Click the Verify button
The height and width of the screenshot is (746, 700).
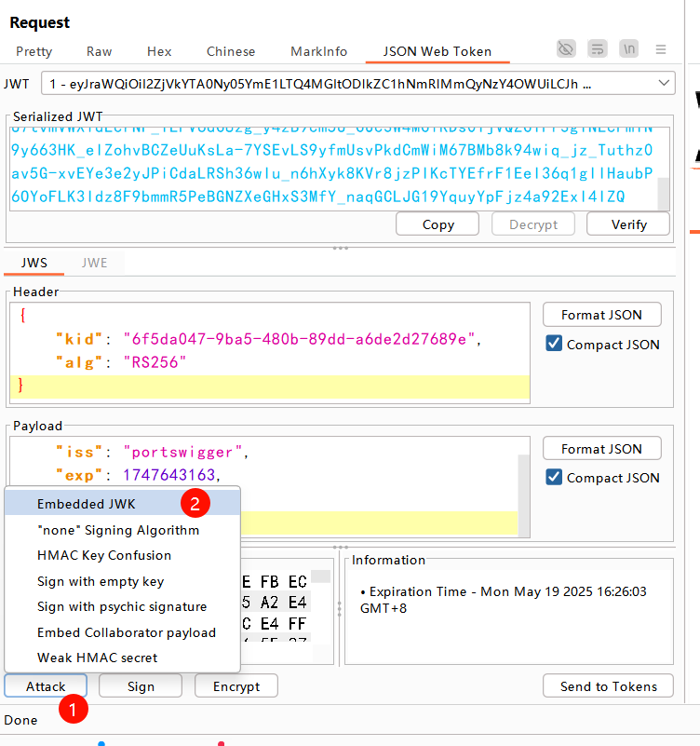click(x=628, y=224)
